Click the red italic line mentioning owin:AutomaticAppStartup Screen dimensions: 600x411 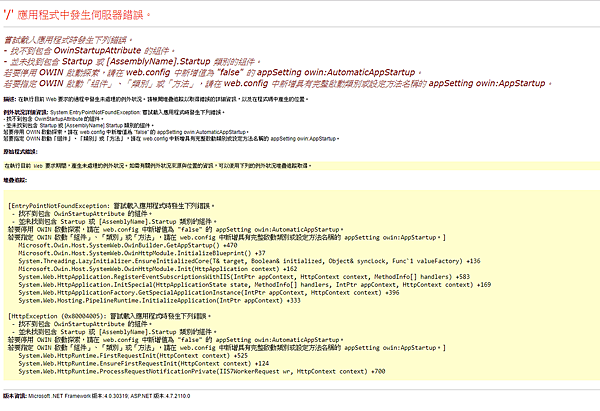point(212,72)
